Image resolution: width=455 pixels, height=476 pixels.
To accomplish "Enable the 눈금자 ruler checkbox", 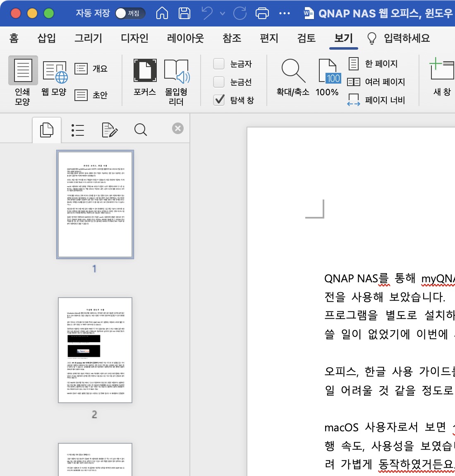I will pyautogui.click(x=219, y=64).
